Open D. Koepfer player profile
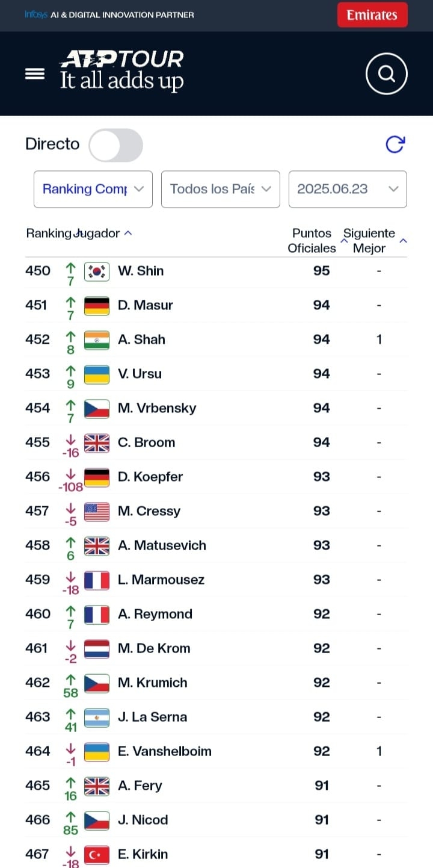The width and height of the screenshot is (433, 868). 150,477
